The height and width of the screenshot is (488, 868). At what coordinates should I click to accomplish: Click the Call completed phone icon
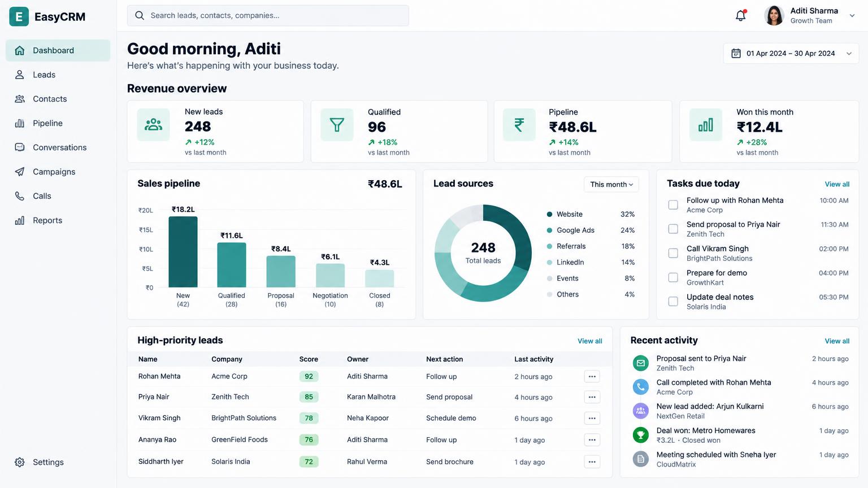[x=640, y=387]
